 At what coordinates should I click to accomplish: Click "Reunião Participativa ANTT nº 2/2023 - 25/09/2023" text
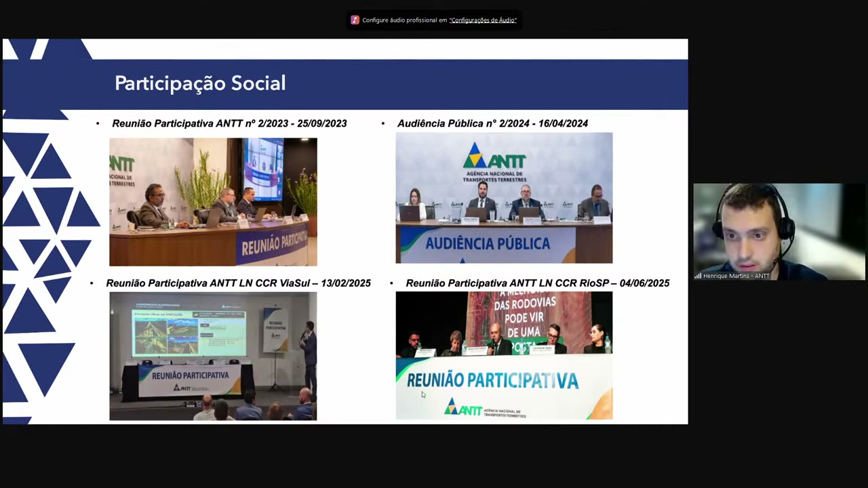[x=229, y=123]
